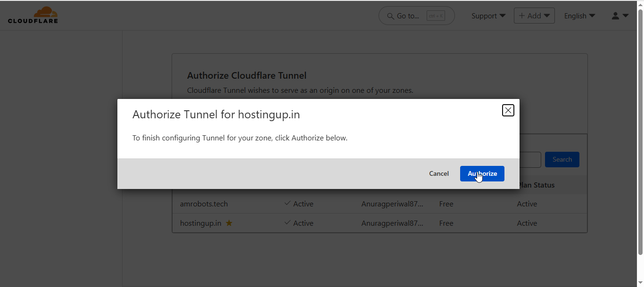Click account name in hostingup.in row
Image resolution: width=644 pixels, height=287 pixels.
click(x=392, y=223)
